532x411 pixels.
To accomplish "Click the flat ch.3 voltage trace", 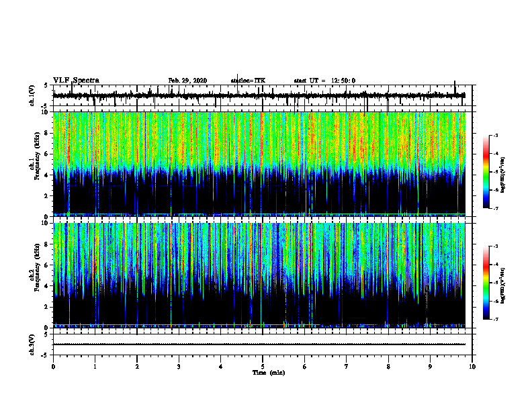I will [x=259, y=345].
